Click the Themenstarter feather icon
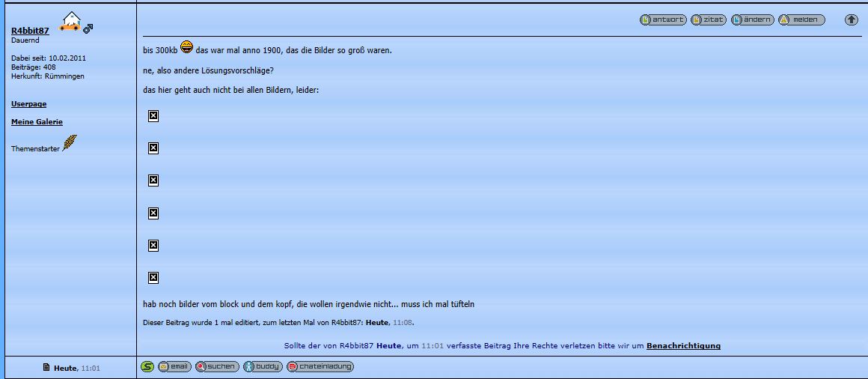The height and width of the screenshot is (379, 868). 70,142
